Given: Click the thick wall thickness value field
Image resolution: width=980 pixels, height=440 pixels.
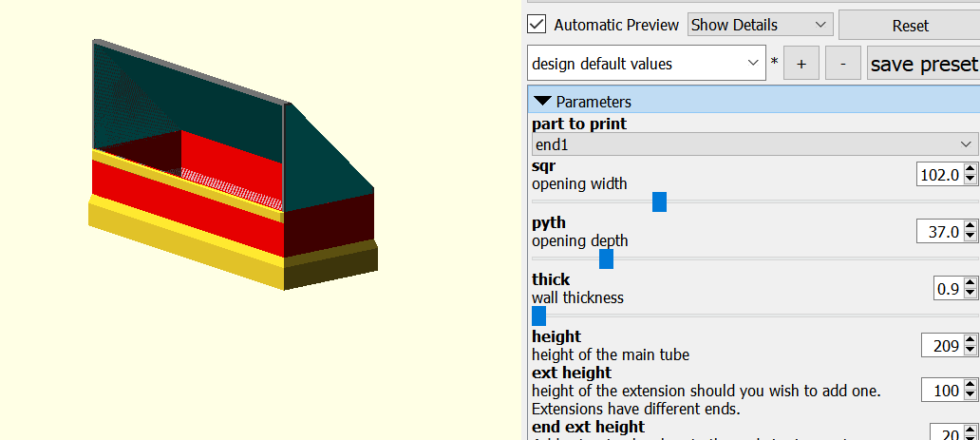Looking at the screenshot, I should (948, 289).
